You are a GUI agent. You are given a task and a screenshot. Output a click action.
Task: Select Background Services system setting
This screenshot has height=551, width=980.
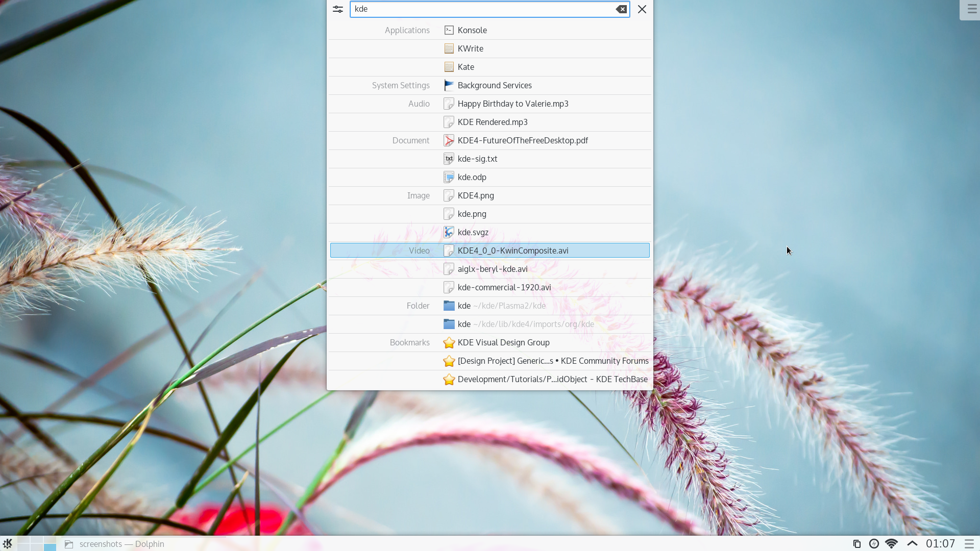pyautogui.click(x=495, y=85)
